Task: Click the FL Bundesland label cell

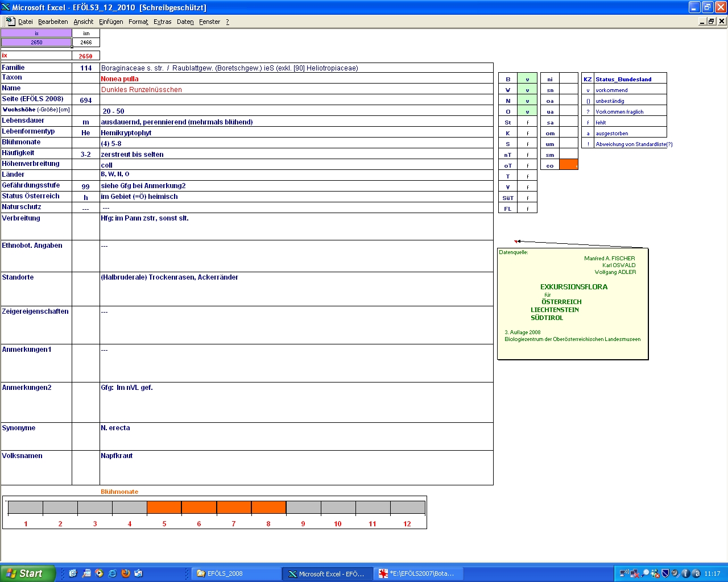Action: [x=508, y=208]
